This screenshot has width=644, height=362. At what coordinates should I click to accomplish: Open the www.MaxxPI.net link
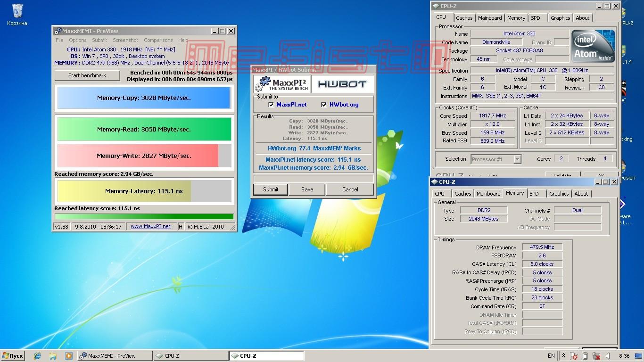[150, 226]
